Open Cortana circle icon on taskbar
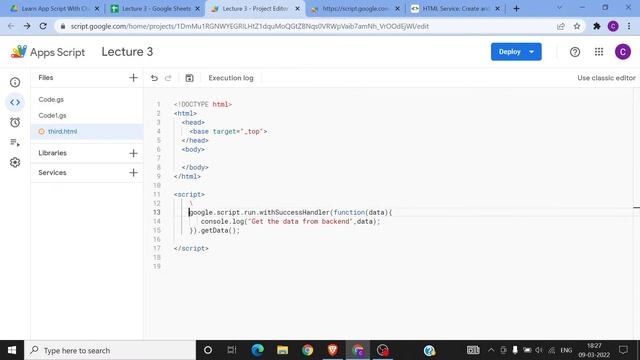The width and height of the screenshot is (640, 360). pyautogui.click(x=208, y=350)
